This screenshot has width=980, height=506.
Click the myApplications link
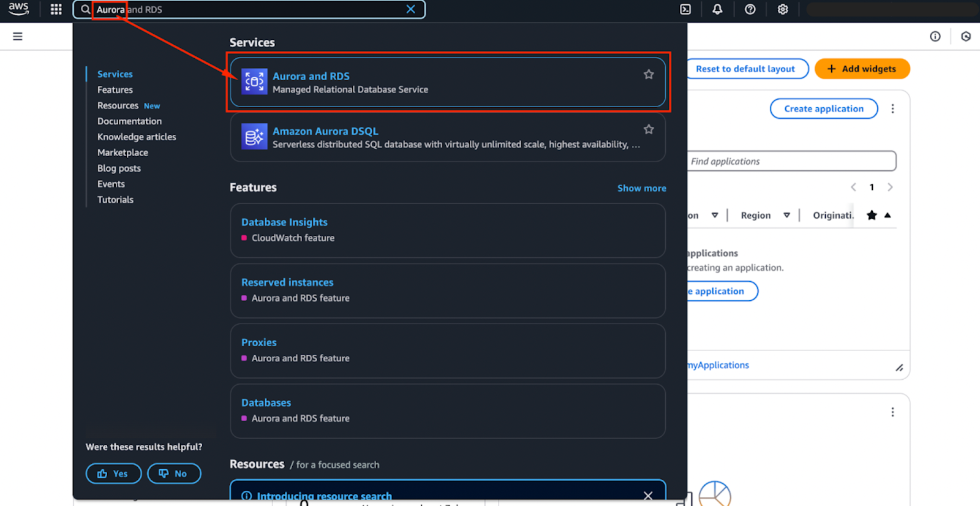coord(718,365)
